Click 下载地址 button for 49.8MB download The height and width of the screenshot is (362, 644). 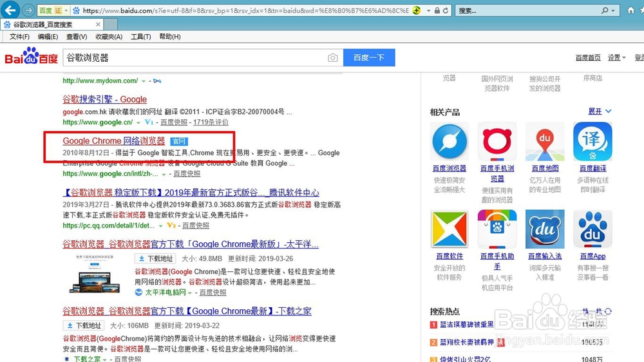point(155,258)
